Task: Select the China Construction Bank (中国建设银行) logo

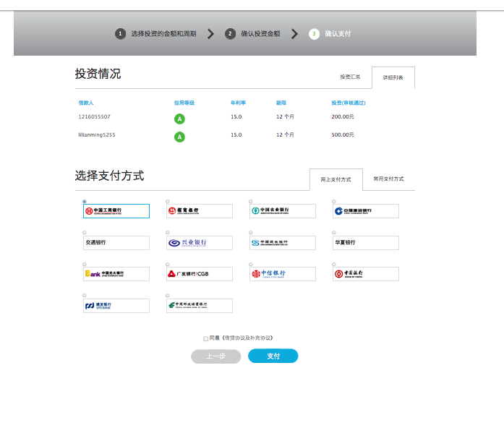Action: (x=365, y=211)
